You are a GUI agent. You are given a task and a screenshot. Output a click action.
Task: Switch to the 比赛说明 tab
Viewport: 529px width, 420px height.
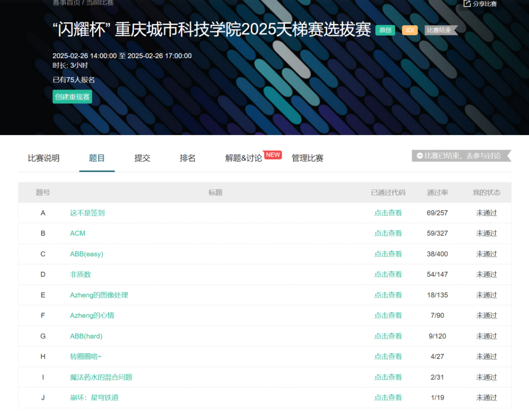click(43, 159)
